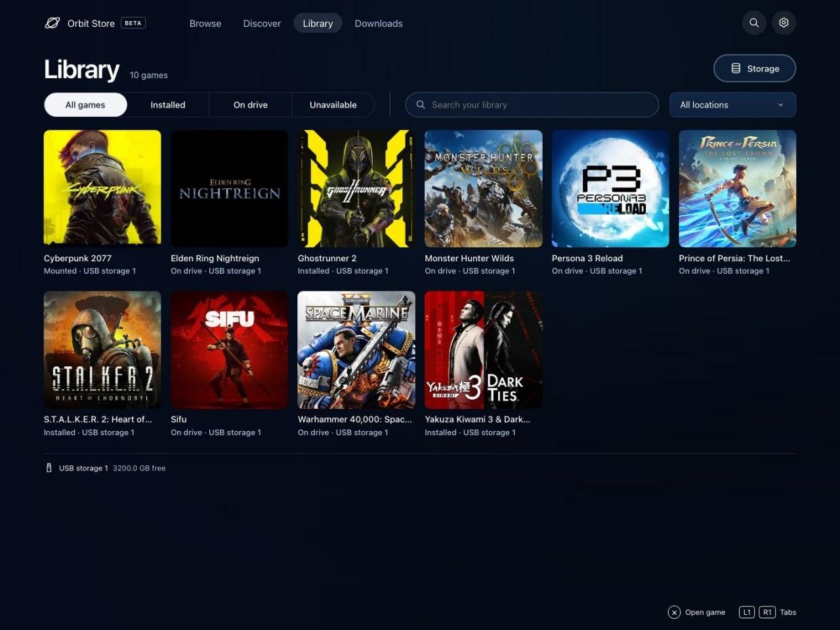Click the Orbit Store name text
840x630 pixels.
pos(91,24)
